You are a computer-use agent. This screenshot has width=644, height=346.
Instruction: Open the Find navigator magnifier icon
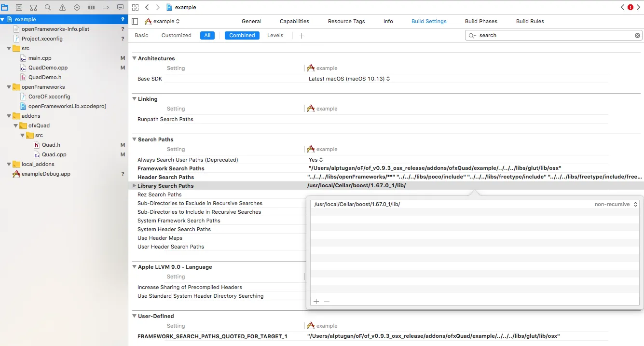[48, 8]
